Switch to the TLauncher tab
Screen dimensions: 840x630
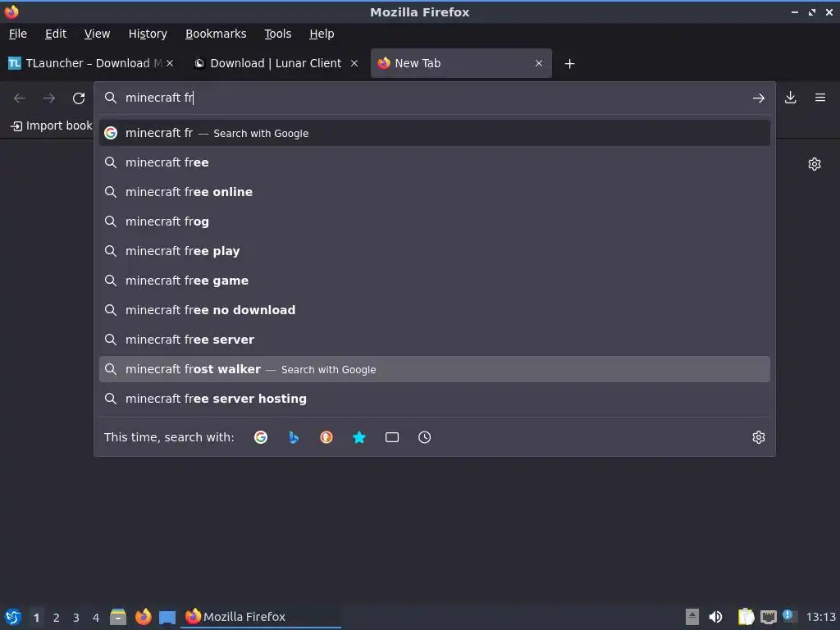[x=84, y=63]
